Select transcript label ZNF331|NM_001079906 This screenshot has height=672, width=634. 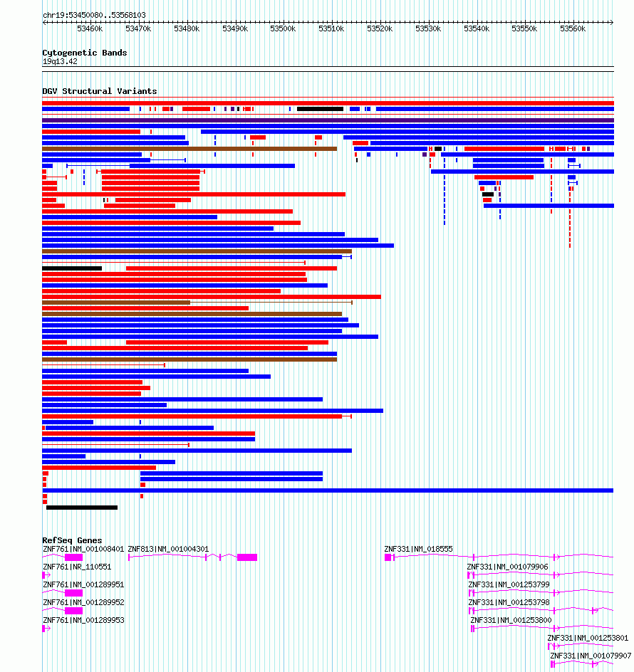coord(507,567)
